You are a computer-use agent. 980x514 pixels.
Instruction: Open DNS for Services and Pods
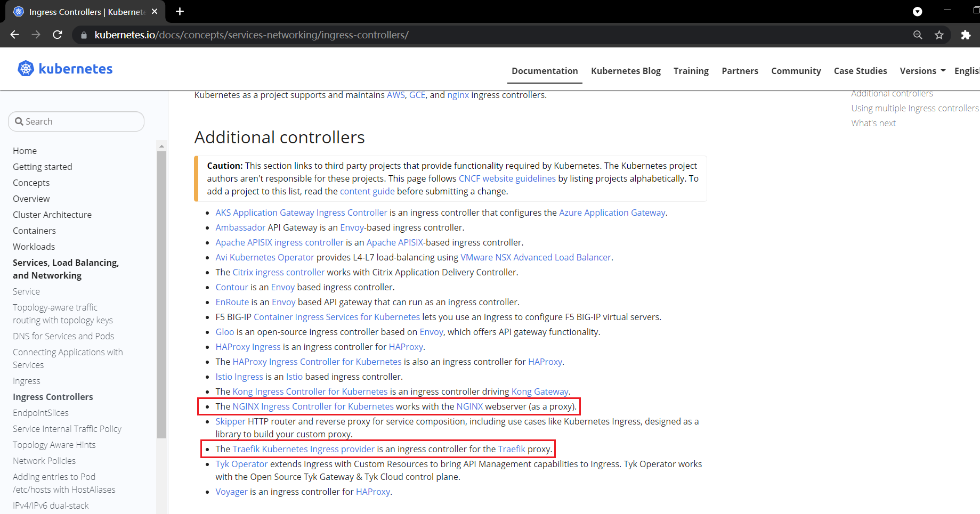coord(63,336)
